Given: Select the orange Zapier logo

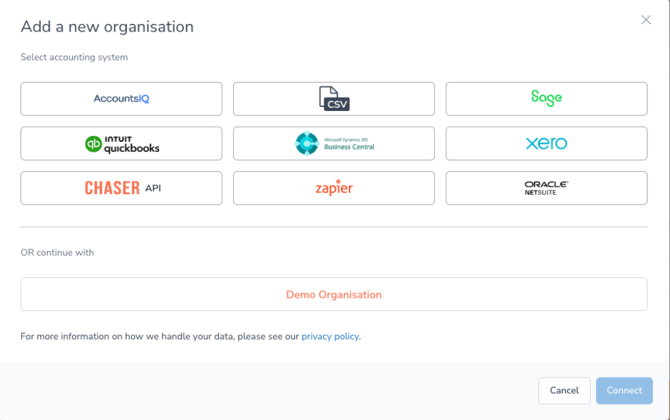Looking at the screenshot, I should [334, 188].
